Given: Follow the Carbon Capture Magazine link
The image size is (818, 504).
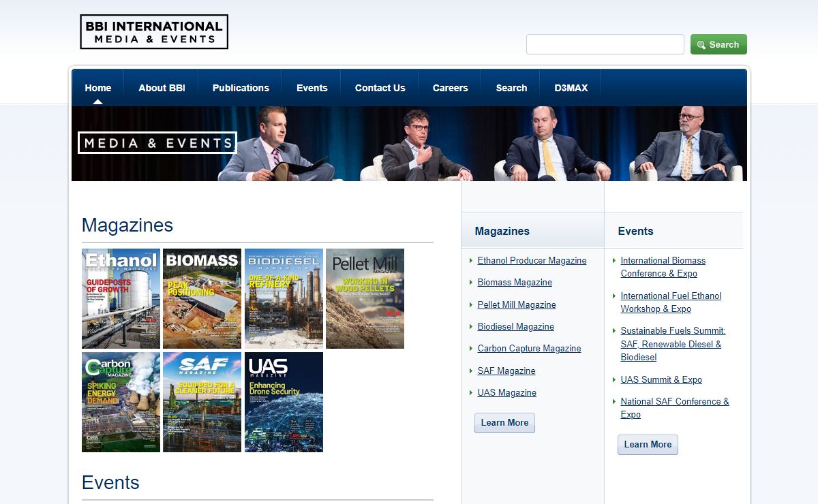Looking at the screenshot, I should point(529,348).
